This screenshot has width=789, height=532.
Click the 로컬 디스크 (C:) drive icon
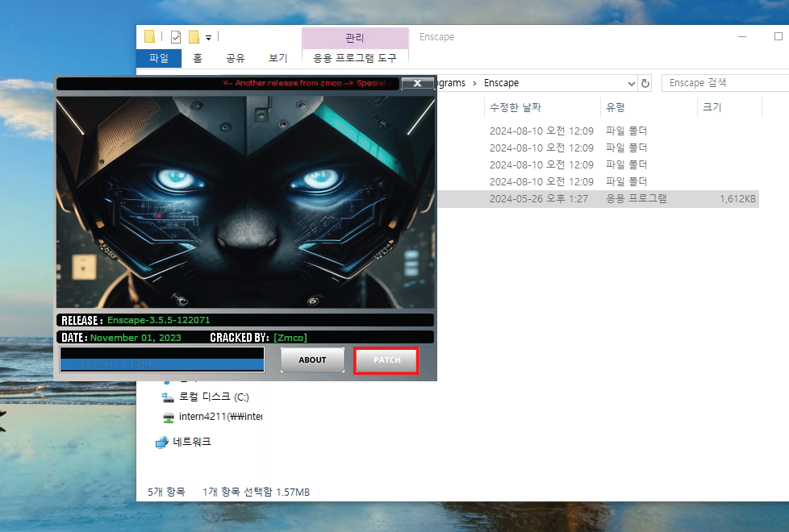168,397
